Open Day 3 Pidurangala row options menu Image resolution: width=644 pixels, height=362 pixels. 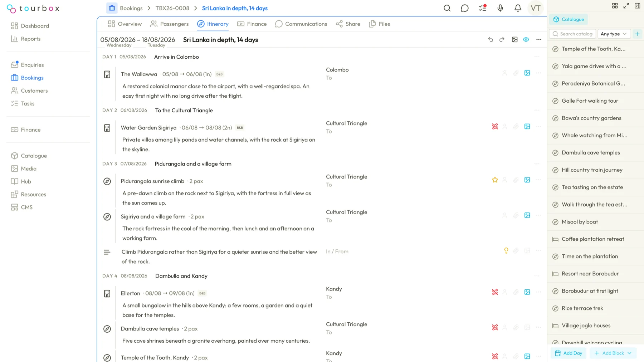click(537, 164)
